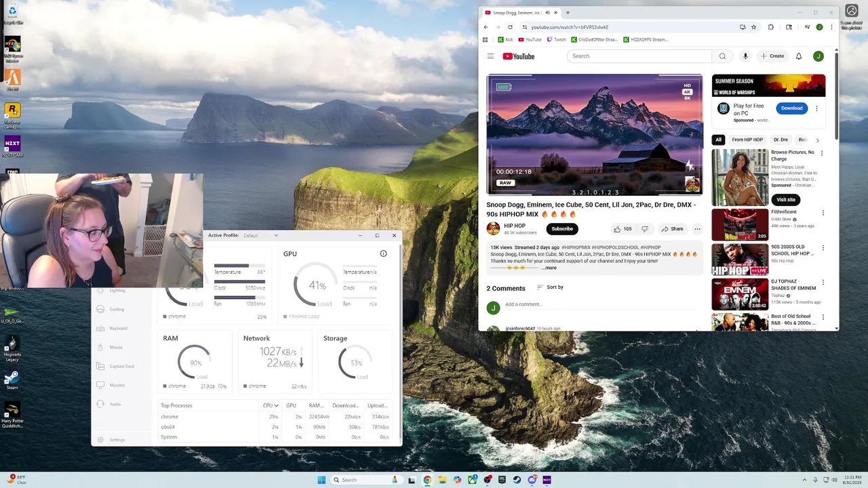Select the System process row
This screenshot has width=868, height=488.
point(275,437)
